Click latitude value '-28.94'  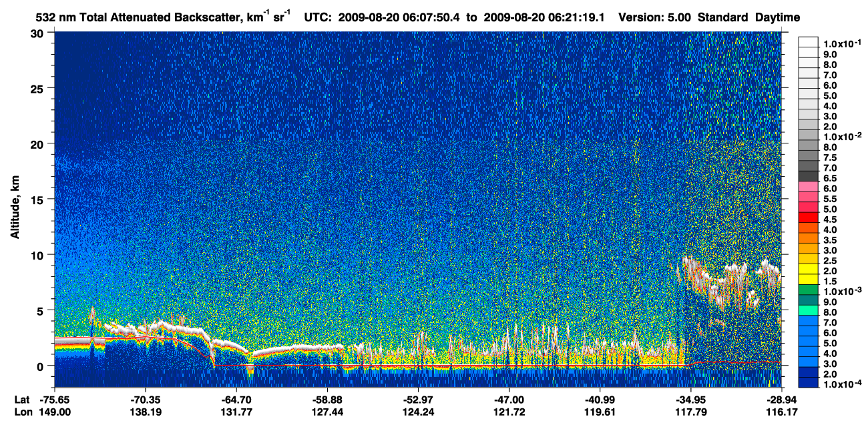tap(781, 400)
